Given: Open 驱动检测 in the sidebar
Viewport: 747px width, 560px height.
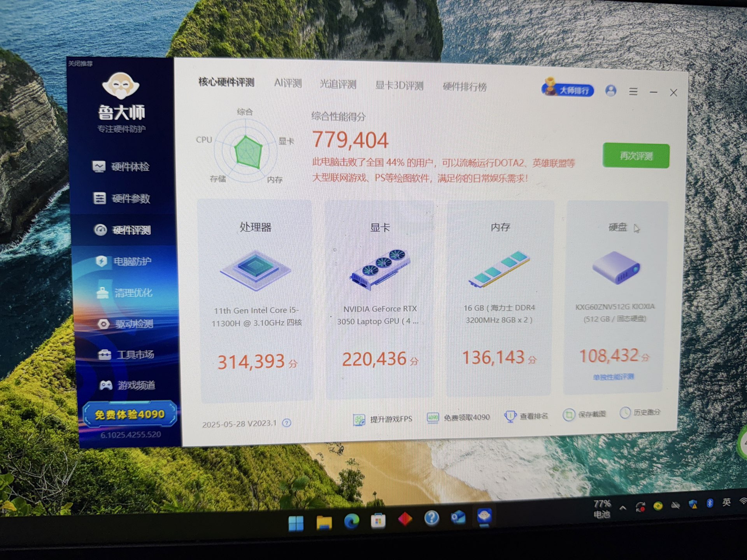Looking at the screenshot, I should click(x=125, y=324).
